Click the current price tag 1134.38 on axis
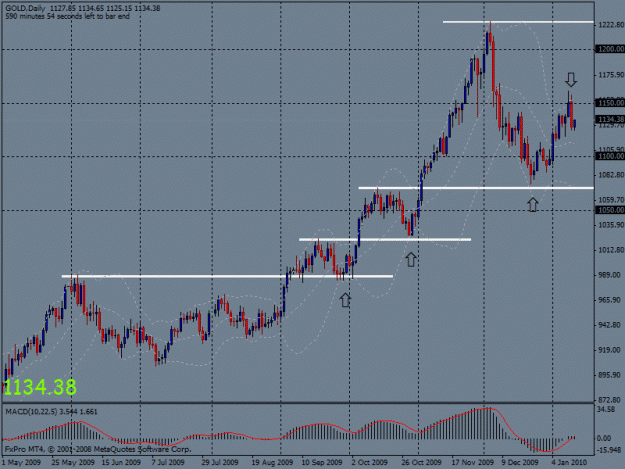This screenshot has width=625, height=469. (610, 119)
